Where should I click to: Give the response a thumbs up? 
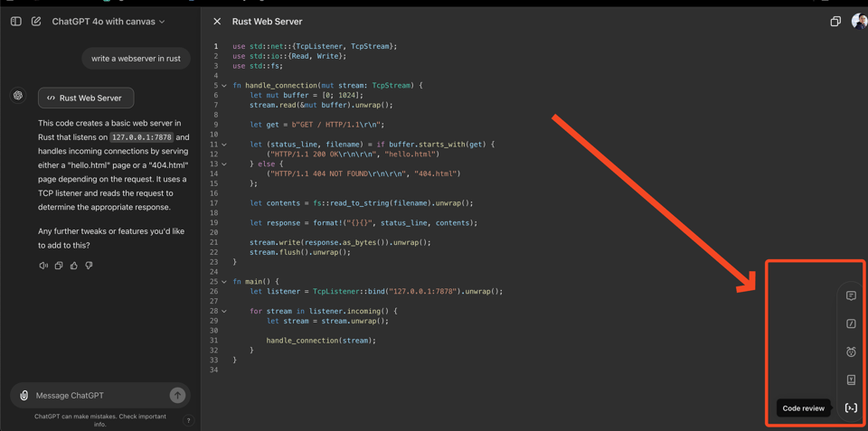tap(74, 266)
